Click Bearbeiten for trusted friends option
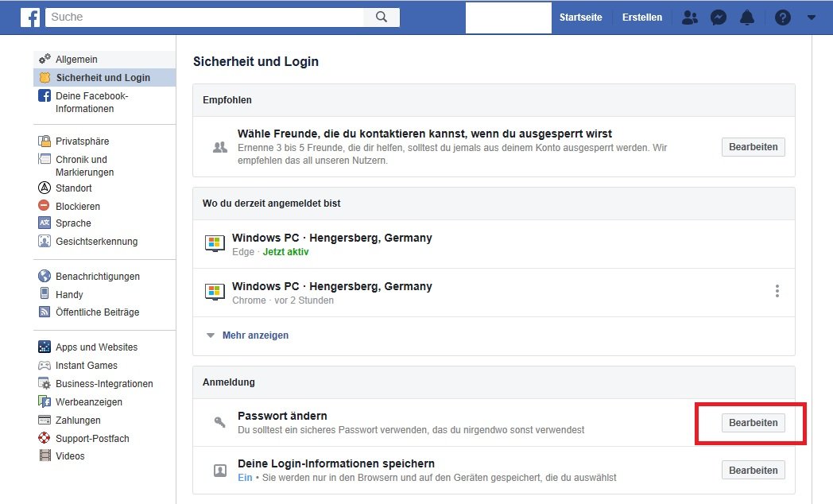This screenshot has width=833, height=504. (753, 147)
